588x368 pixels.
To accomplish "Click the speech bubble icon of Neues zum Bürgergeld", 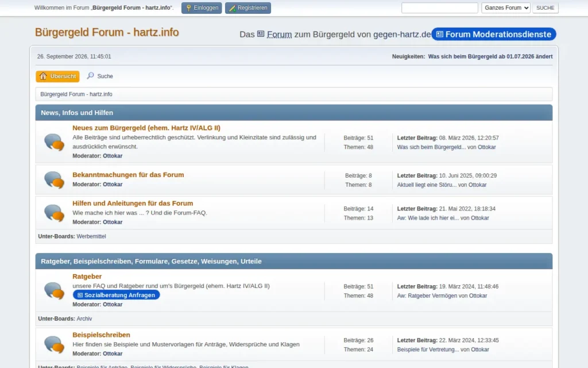I will pyautogui.click(x=54, y=142).
